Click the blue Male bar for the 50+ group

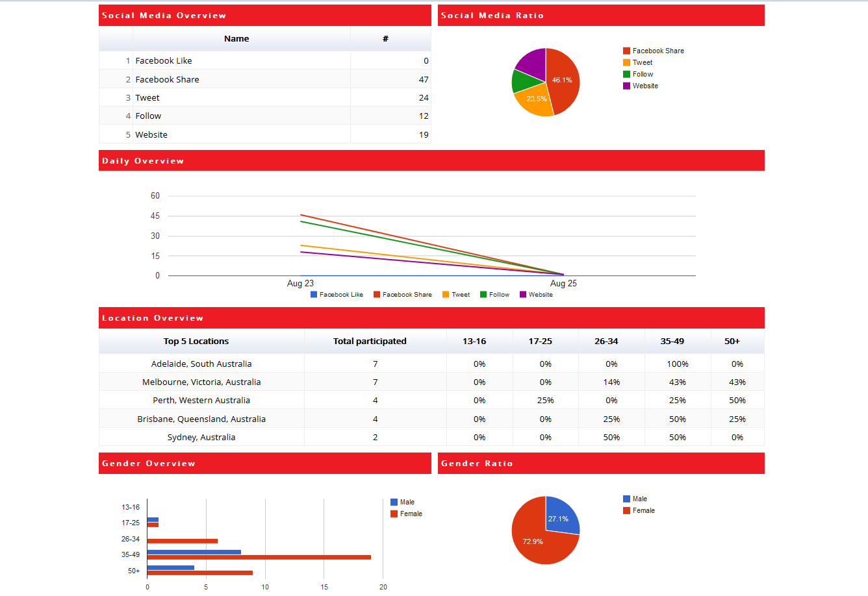click(171, 567)
